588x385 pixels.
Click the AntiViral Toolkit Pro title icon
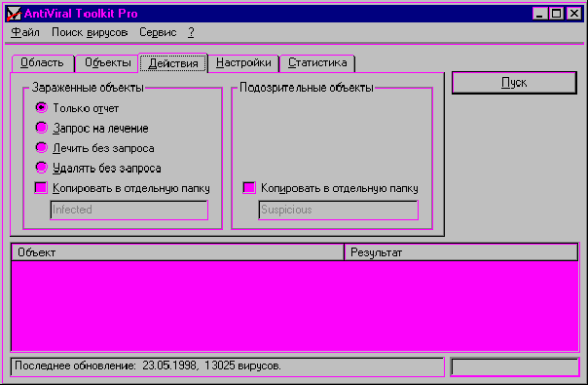(x=14, y=14)
